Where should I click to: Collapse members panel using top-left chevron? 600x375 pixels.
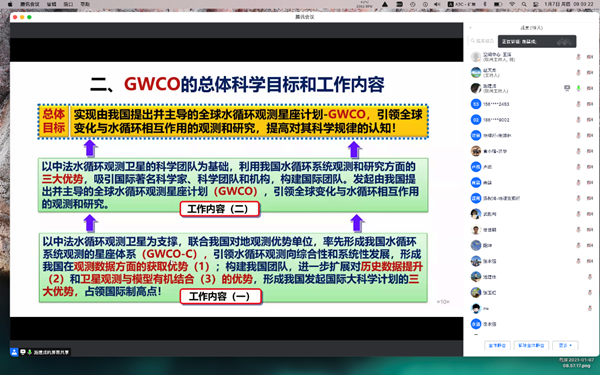[470, 28]
